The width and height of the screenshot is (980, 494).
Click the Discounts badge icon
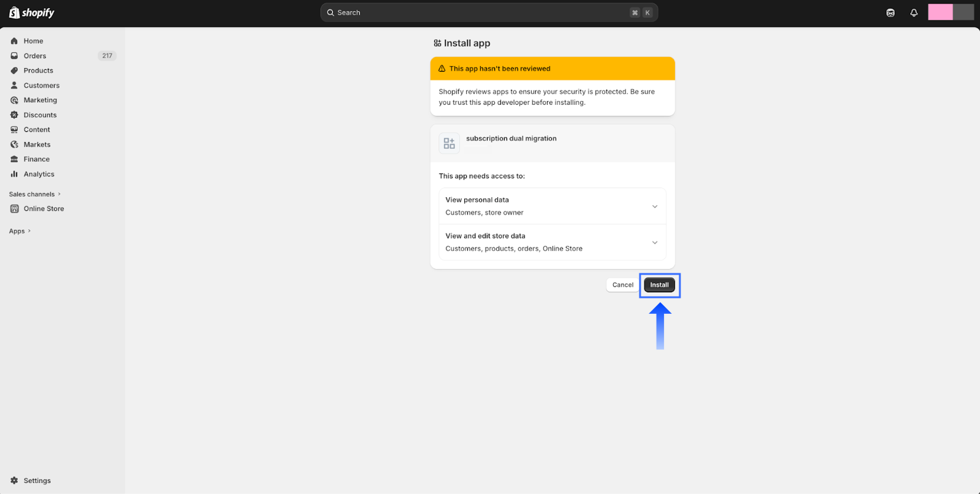pyautogui.click(x=14, y=115)
